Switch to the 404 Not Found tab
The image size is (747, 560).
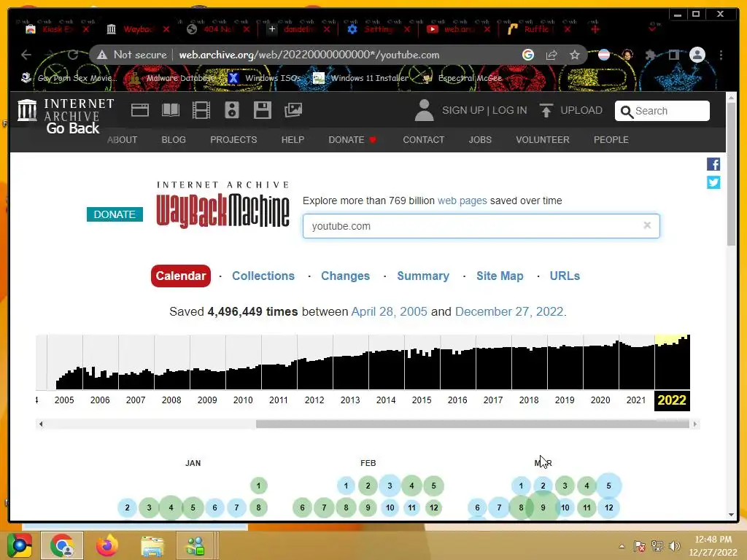(218, 29)
